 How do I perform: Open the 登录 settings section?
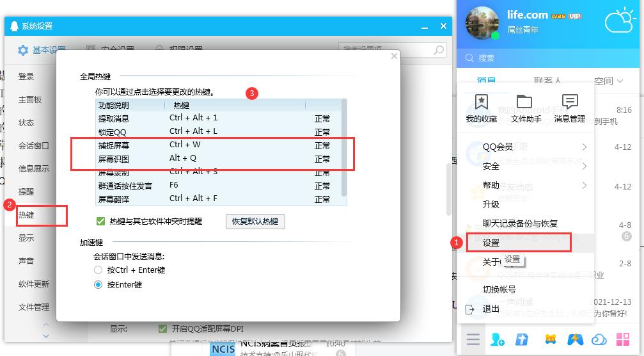(26, 76)
